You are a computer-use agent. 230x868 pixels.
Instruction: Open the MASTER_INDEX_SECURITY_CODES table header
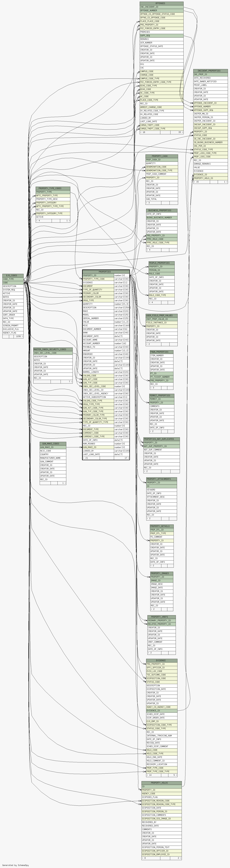pos(53,349)
